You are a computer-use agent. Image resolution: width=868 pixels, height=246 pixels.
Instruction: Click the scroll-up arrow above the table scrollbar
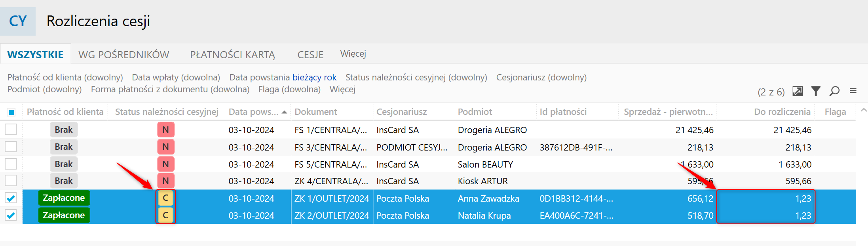click(864, 110)
